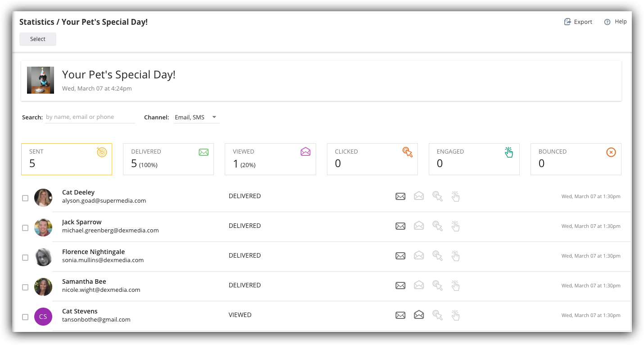Filter by the Bounced stat card
Screen dimensions: 644x345
pyautogui.click(x=576, y=159)
